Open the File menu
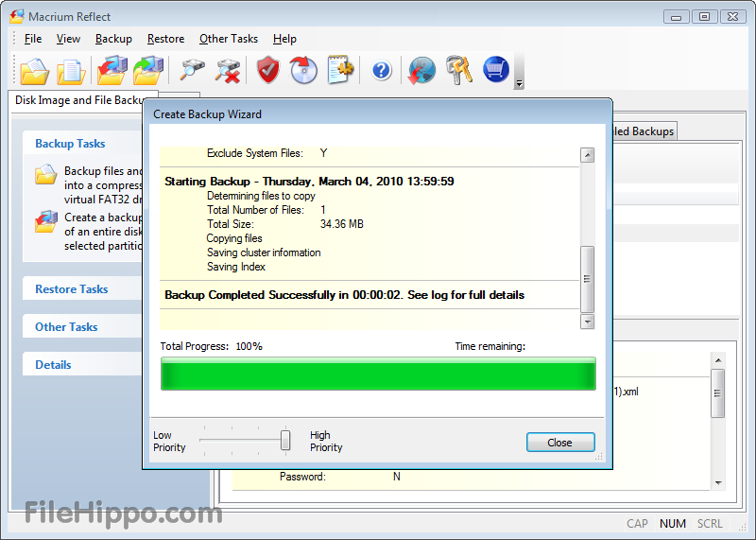 [x=33, y=39]
